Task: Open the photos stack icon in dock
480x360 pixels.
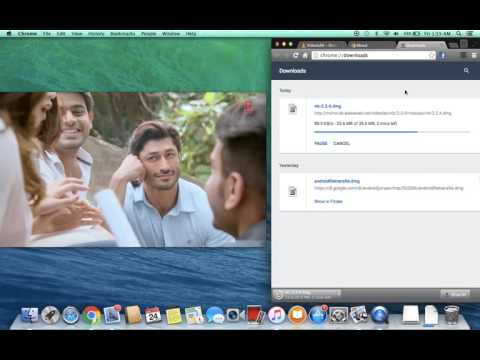Action: (x=359, y=315)
